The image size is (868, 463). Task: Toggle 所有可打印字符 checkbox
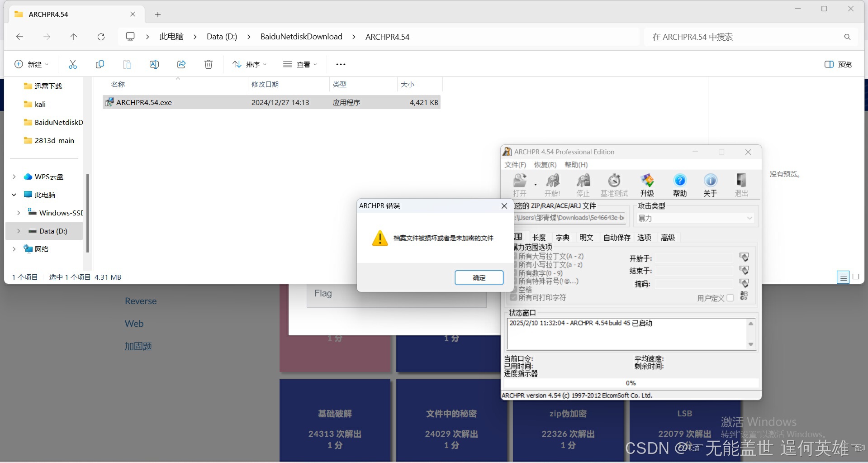click(514, 297)
